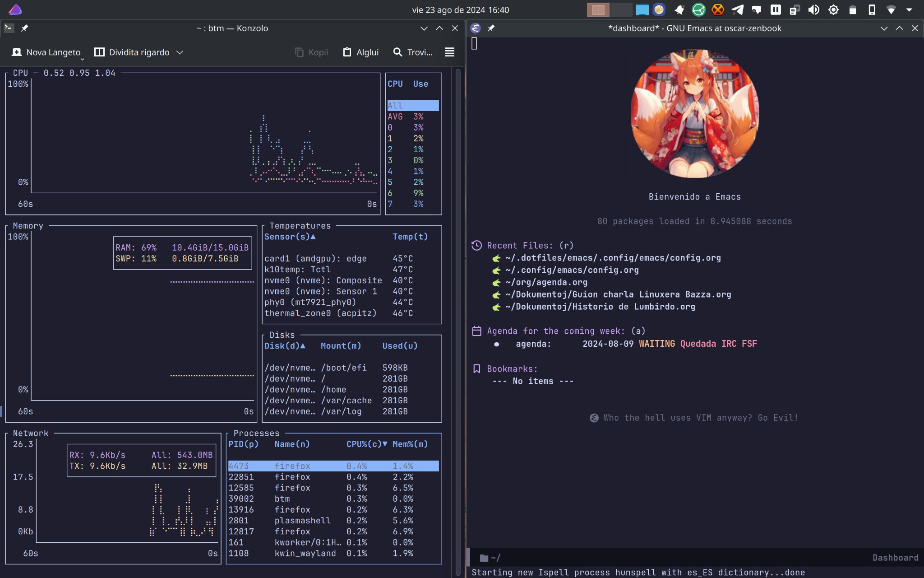Select the btm process row
The width and height of the screenshot is (924, 578).
point(333,499)
